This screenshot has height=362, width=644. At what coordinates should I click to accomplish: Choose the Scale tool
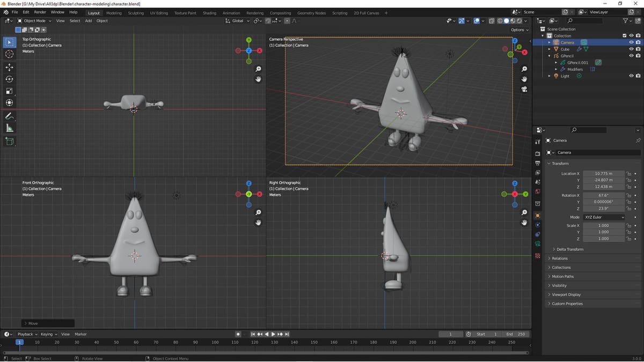pyautogui.click(x=10, y=91)
